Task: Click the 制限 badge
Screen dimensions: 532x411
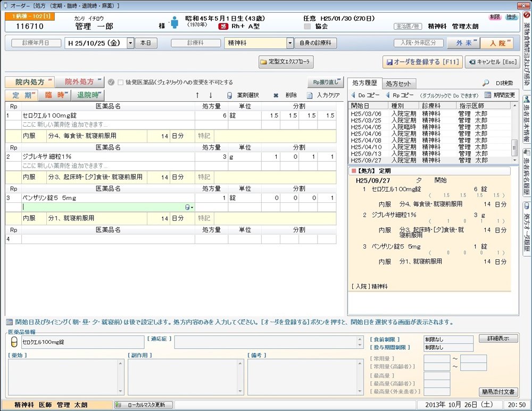Action: (x=495, y=17)
